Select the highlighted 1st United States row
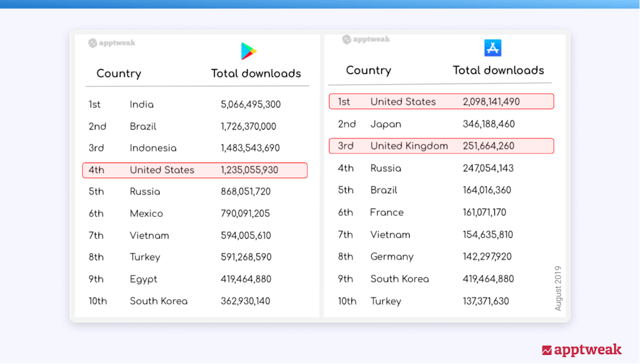640x364 pixels. click(441, 101)
